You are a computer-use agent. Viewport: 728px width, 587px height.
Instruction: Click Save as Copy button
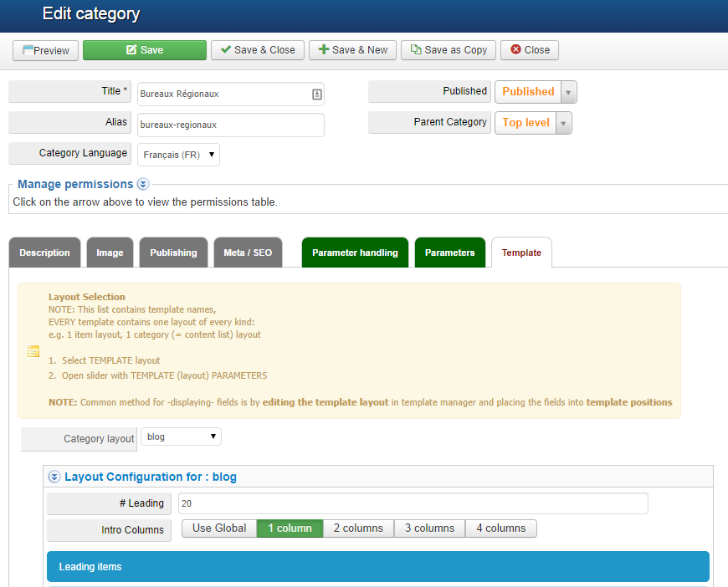(449, 50)
